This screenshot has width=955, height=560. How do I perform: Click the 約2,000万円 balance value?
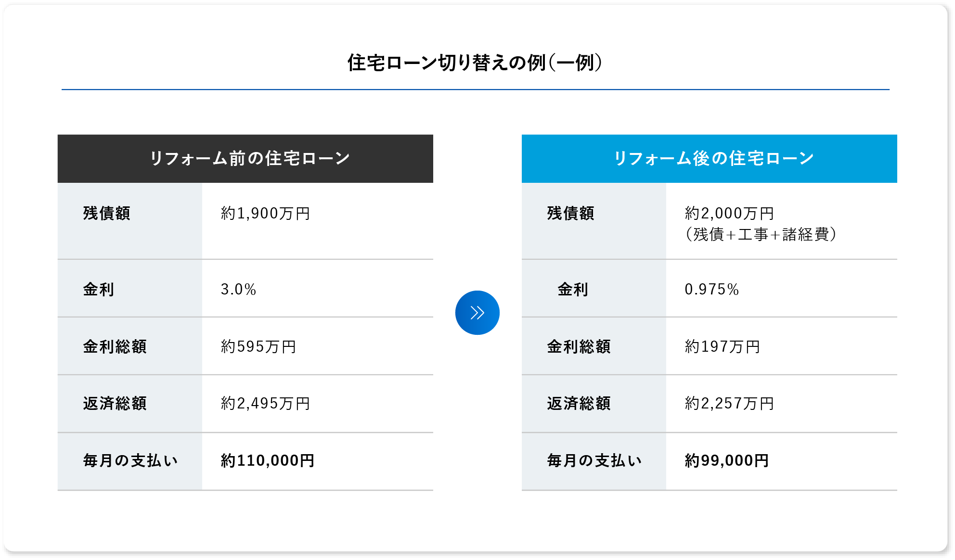coord(729,213)
